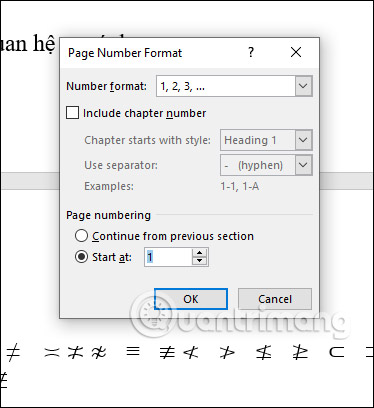Click the Start at number field
The image size is (374, 408).
point(168,257)
